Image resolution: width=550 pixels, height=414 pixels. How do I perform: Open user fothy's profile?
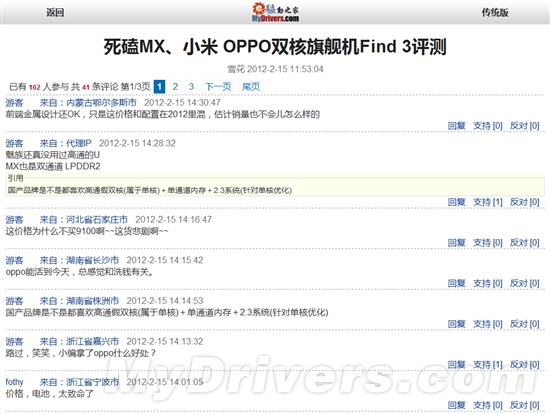click(14, 382)
